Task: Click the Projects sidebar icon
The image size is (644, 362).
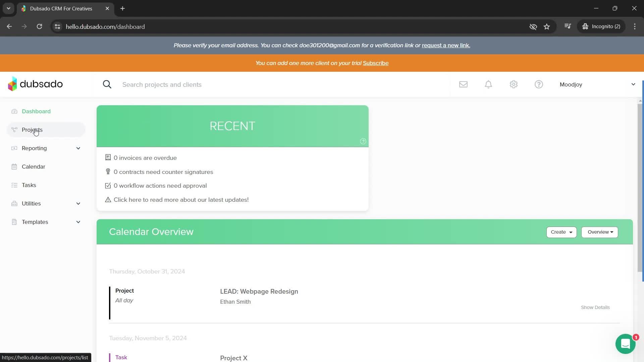Action: click(x=14, y=130)
